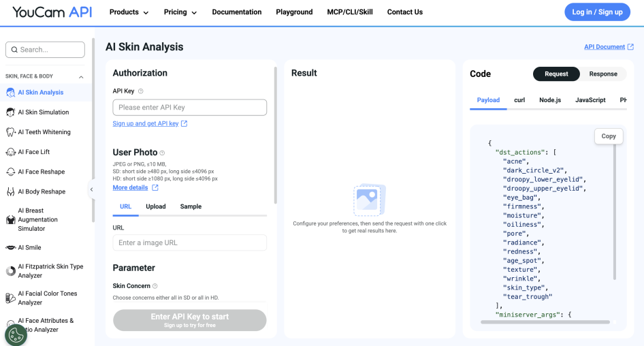Click the code panel horizontal scrollbar
The height and width of the screenshot is (346, 644).
pos(545,322)
